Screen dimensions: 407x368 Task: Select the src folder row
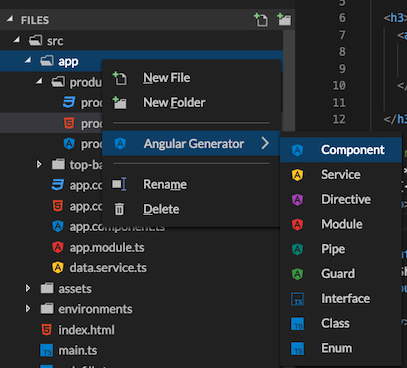click(x=142, y=40)
